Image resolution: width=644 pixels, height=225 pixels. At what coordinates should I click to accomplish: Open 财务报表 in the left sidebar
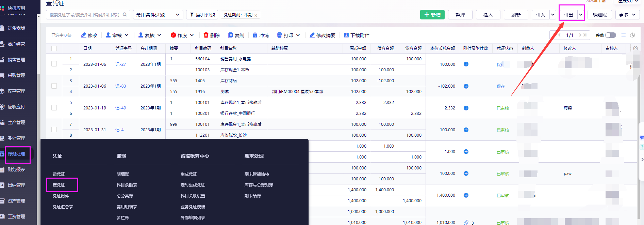[x=16, y=169]
